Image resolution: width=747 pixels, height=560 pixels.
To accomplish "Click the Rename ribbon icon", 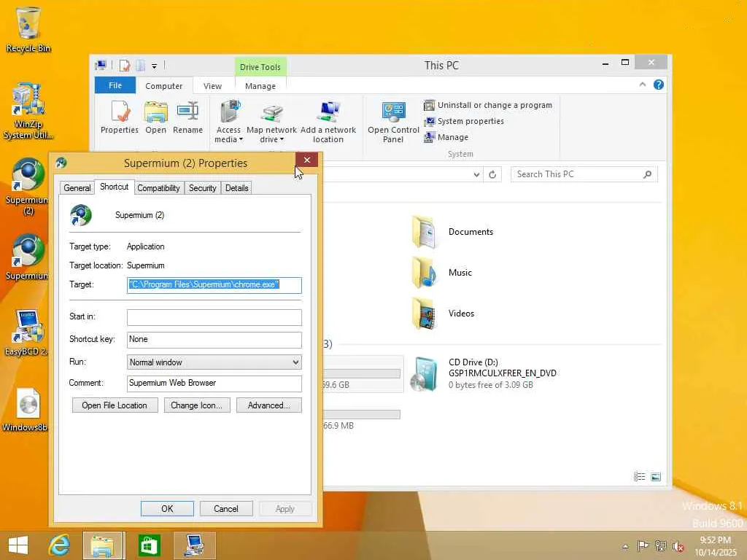I will coord(187,117).
